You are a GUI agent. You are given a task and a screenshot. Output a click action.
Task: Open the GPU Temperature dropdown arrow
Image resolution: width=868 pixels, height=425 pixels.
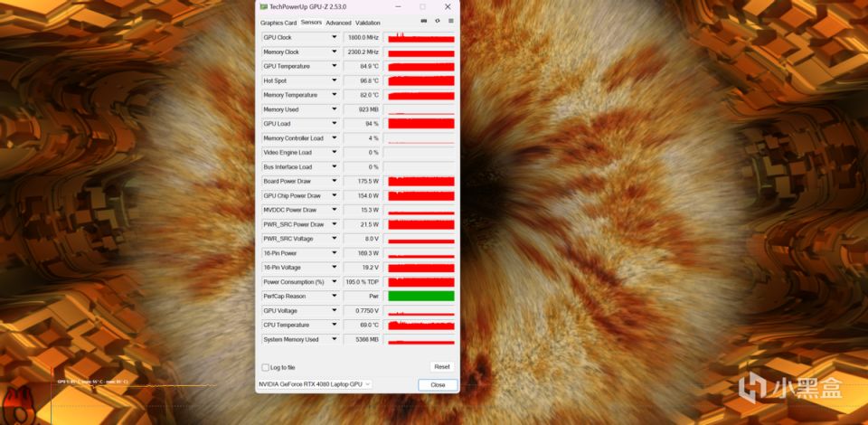[335, 66]
